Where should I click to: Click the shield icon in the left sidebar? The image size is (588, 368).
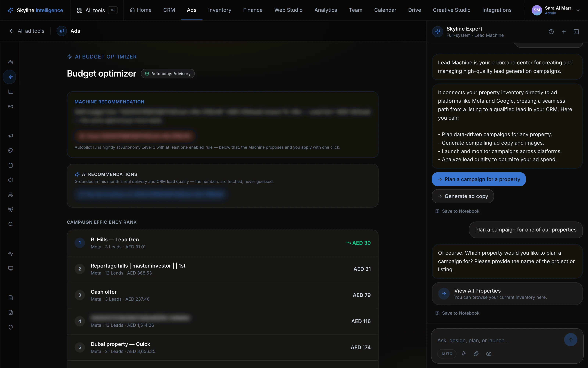(x=10, y=327)
